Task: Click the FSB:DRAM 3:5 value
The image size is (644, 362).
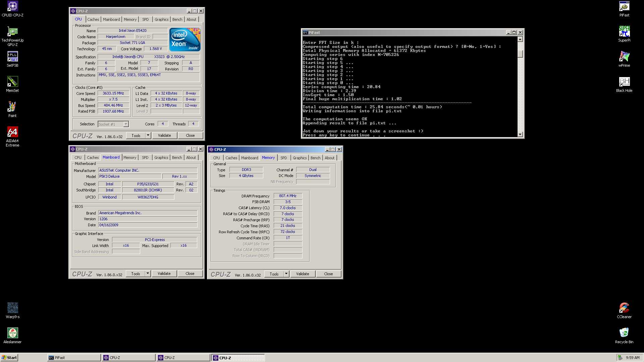Action: (288, 202)
